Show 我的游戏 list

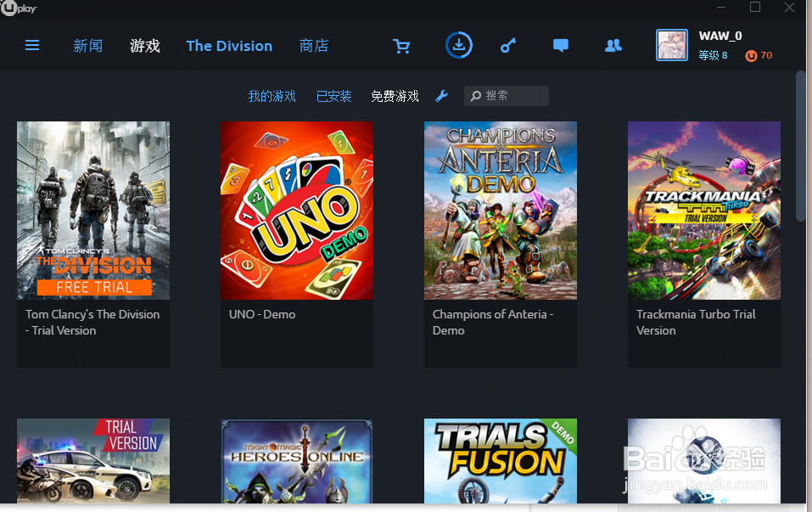[x=272, y=96]
